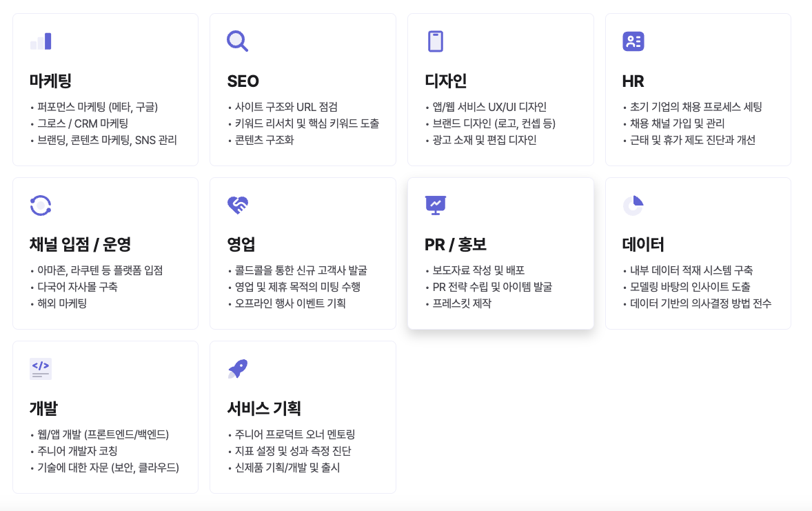Click the 채널 입점 / 운영 refresh icon
This screenshot has width=812, height=511.
point(40,205)
